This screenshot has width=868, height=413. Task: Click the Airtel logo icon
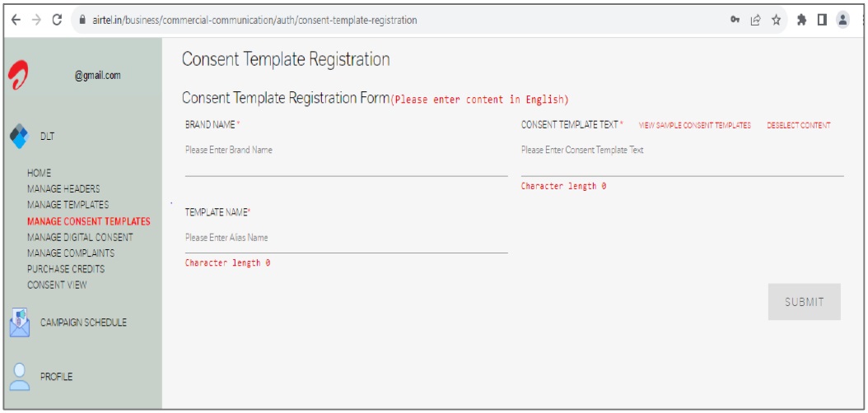[x=18, y=75]
